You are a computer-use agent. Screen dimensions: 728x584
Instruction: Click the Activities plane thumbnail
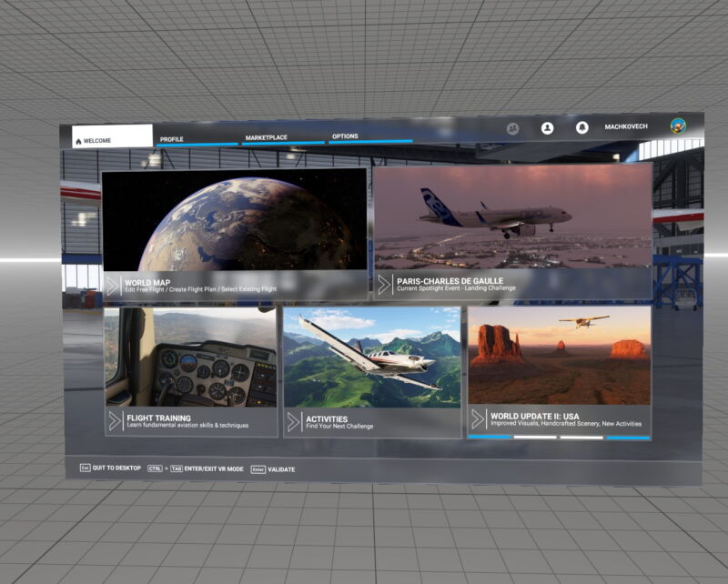tap(372, 357)
